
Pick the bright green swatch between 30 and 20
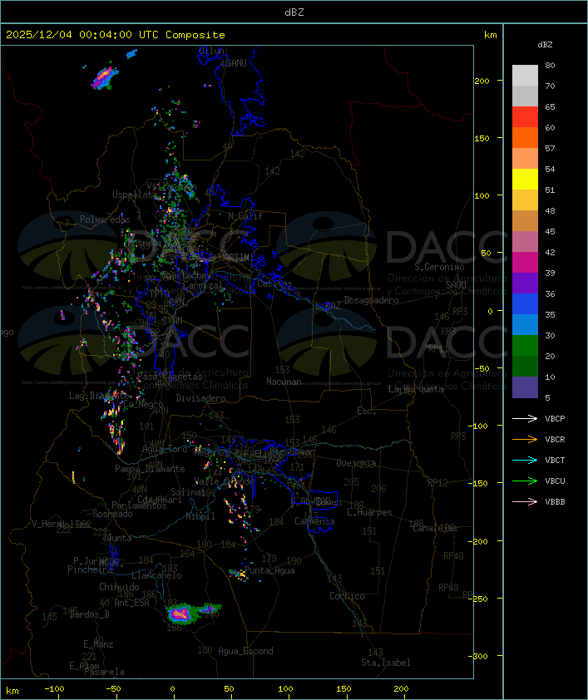point(525,346)
